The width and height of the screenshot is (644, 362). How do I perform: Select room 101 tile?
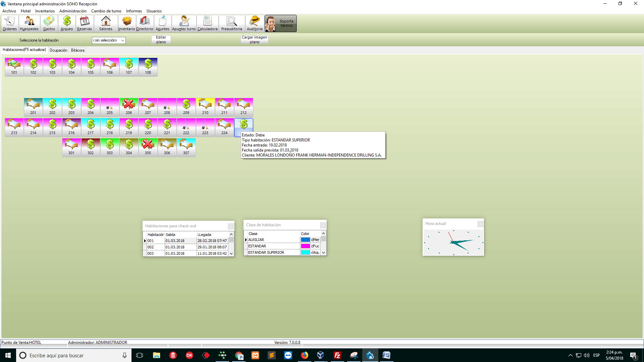(x=14, y=67)
